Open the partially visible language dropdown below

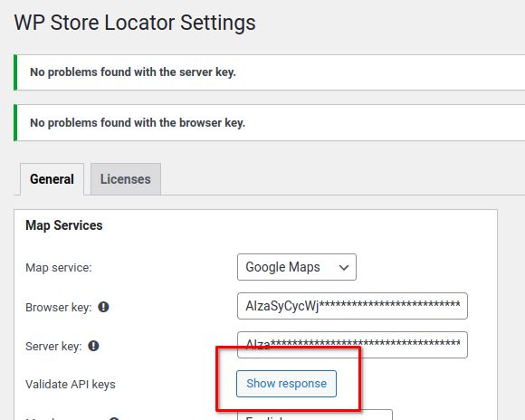tap(315, 415)
